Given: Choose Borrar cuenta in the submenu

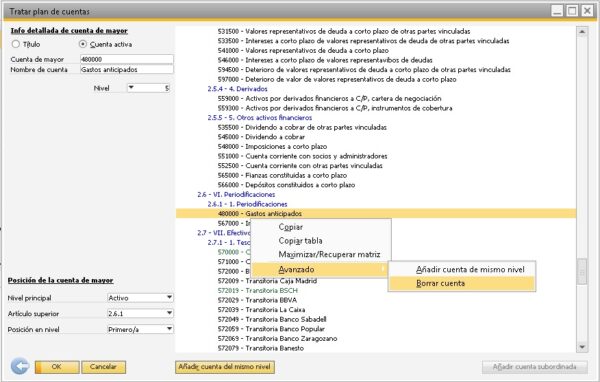Looking at the screenshot, I should (x=462, y=284).
